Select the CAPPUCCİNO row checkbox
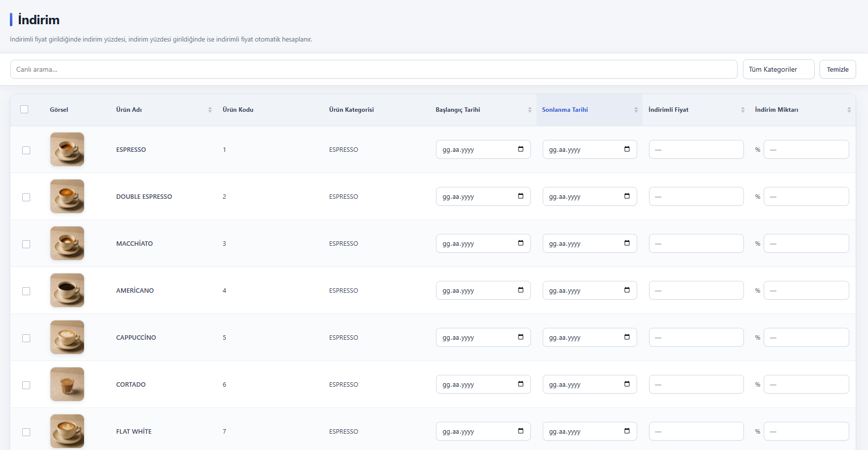Screen dimensions: 868x450 (26, 338)
